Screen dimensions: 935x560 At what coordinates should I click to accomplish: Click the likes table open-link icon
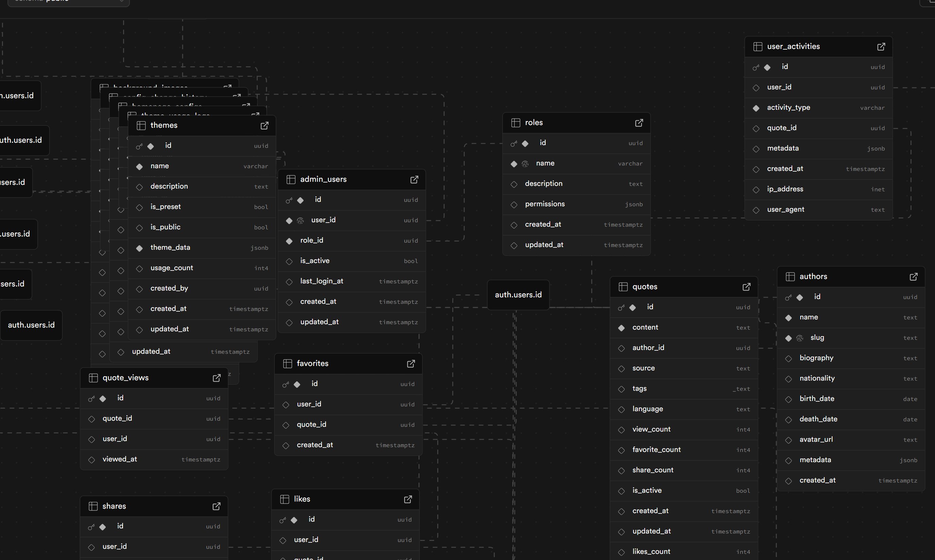click(408, 499)
